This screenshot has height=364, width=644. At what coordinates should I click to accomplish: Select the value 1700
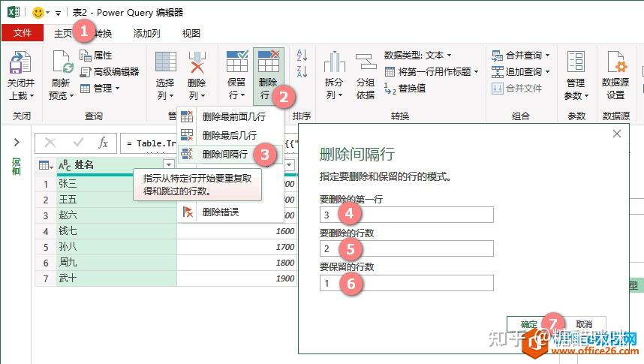[285, 247]
